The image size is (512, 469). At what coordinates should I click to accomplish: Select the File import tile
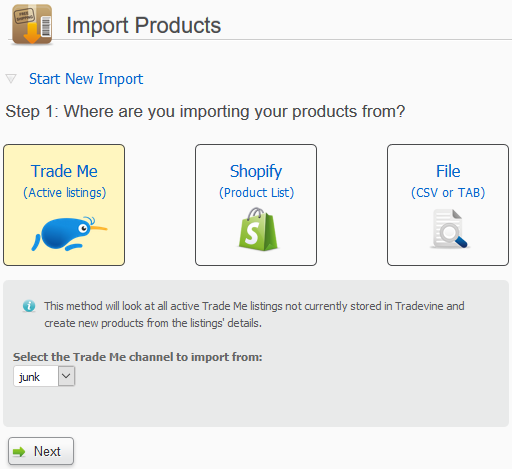[448, 205]
